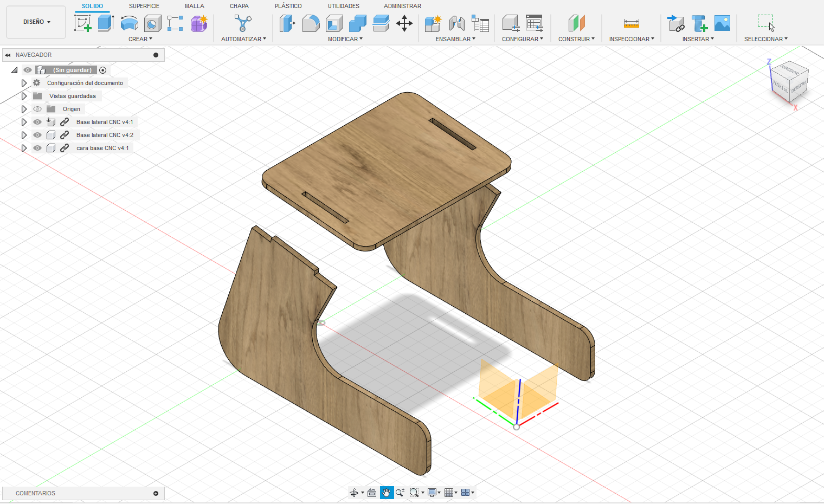The image size is (824, 504).
Task: Expand Base lateral CNC v4:2 node
Action: tap(24, 135)
